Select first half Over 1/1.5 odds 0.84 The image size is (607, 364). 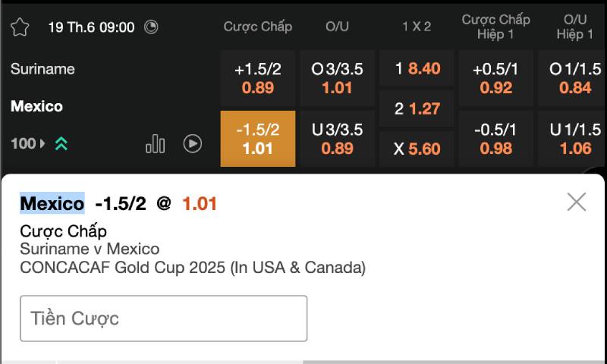[574, 78]
